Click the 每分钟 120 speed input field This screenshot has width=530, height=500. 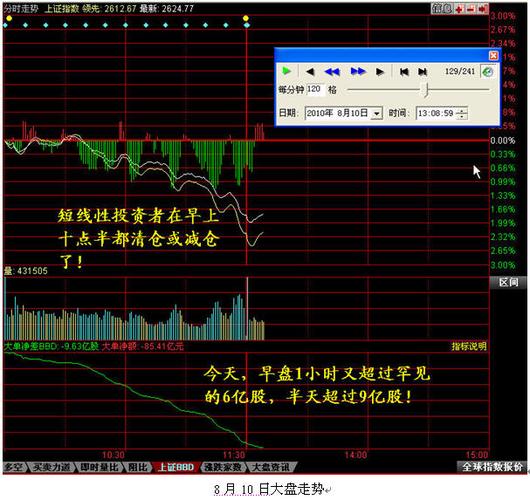tap(315, 90)
